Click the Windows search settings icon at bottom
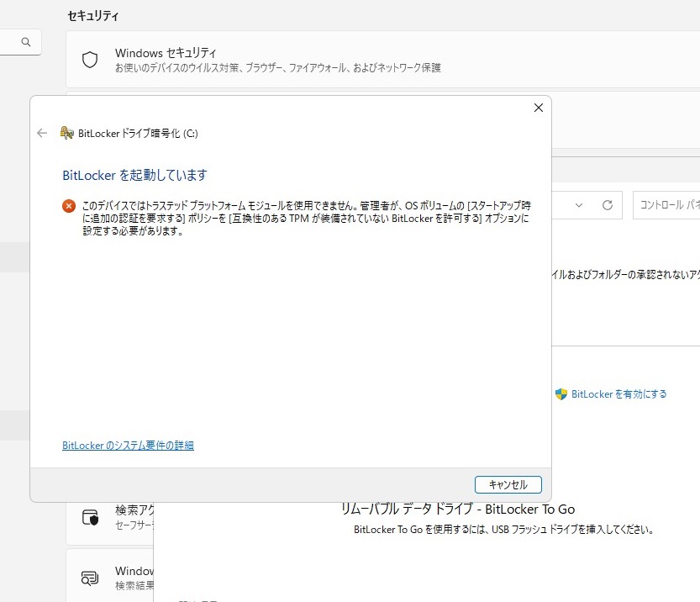 pos(90,578)
